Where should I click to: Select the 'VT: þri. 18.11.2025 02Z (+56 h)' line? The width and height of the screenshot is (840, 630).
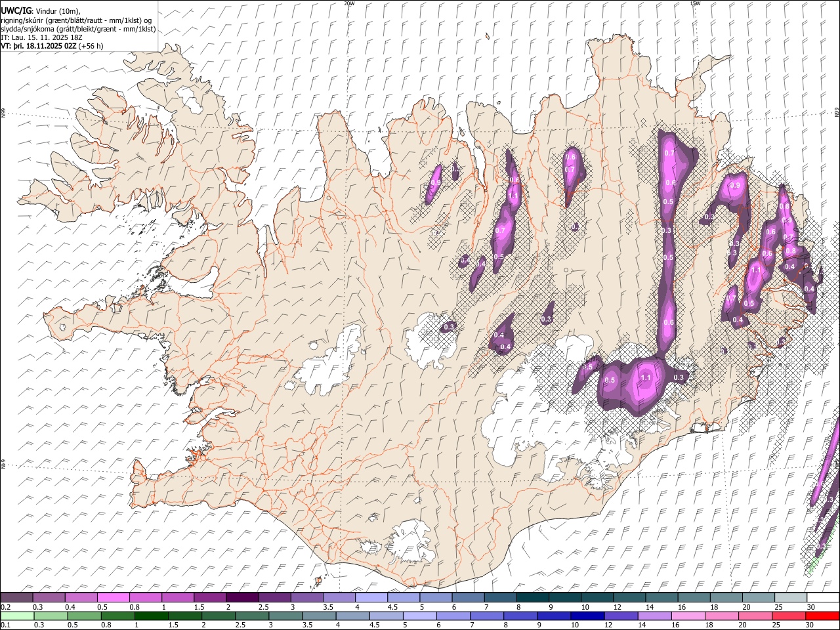coord(52,46)
